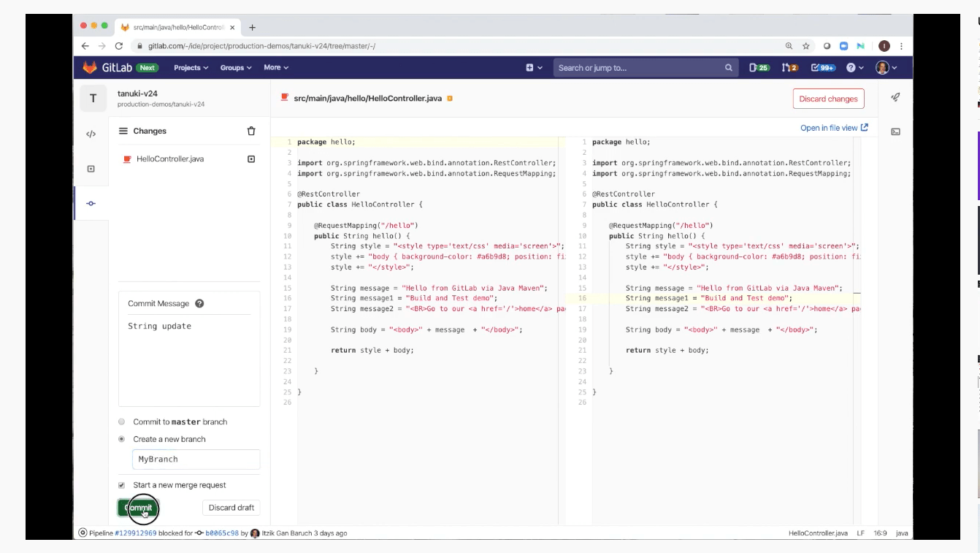This screenshot has width=980, height=553.
Task: Open the Web Terminal panel icon
Action: 895,132
